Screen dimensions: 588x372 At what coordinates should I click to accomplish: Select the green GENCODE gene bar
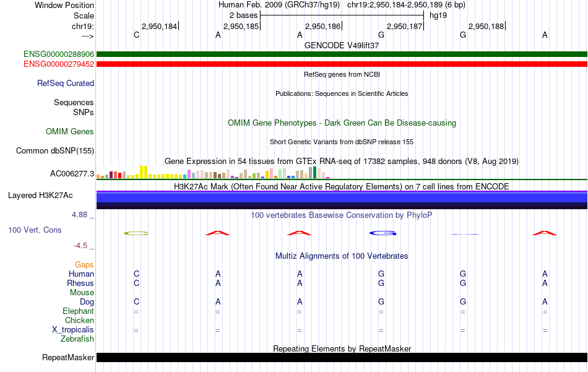[342, 54]
